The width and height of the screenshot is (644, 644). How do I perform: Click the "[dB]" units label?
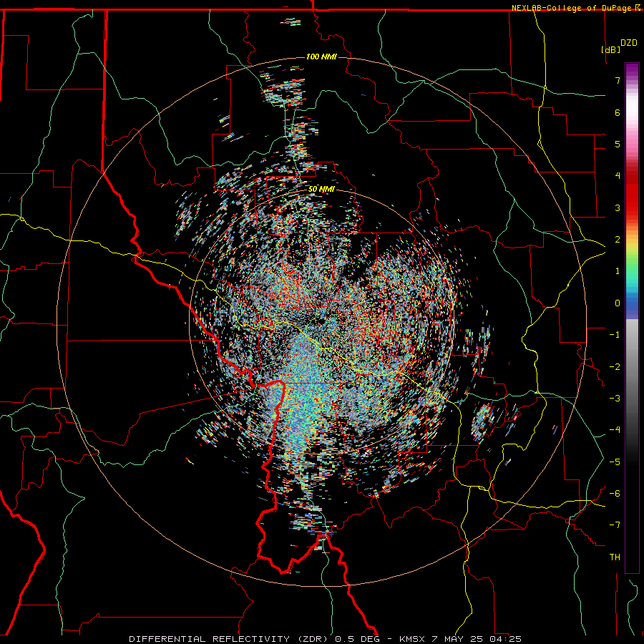(x=610, y=49)
